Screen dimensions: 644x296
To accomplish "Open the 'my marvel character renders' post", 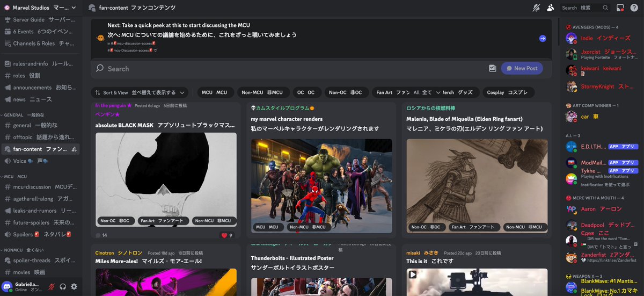I will (x=321, y=170).
